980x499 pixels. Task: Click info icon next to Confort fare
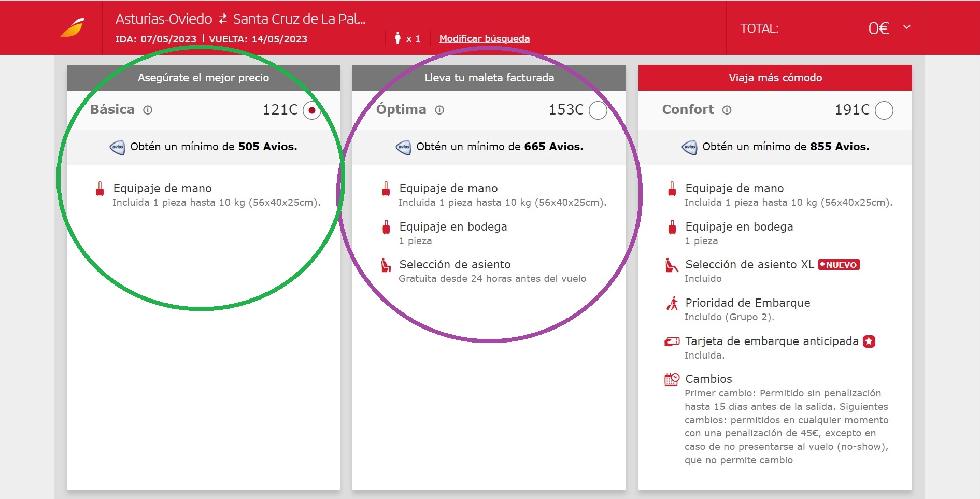(x=727, y=110)
